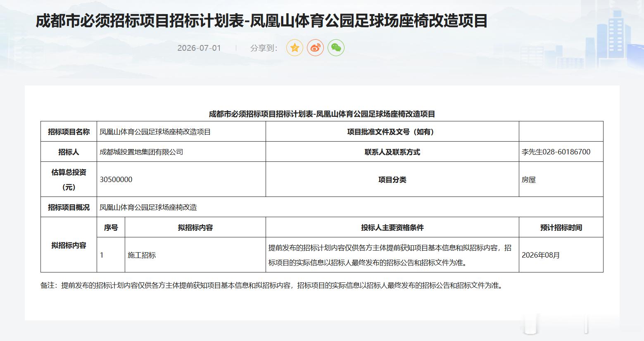Click the 投标人主要资格条件 column header
Image resolution: width=644 pixels, height=341 pixels.
[x=392, y=227]
